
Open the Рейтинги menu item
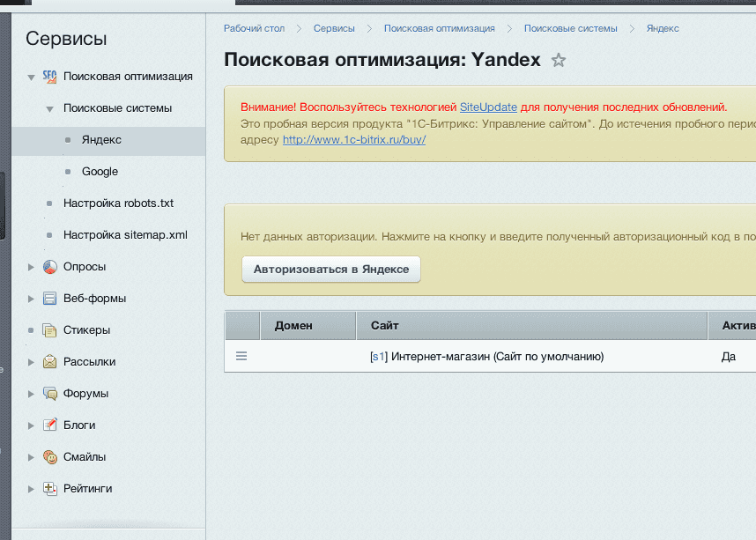(x=88, y=488)
